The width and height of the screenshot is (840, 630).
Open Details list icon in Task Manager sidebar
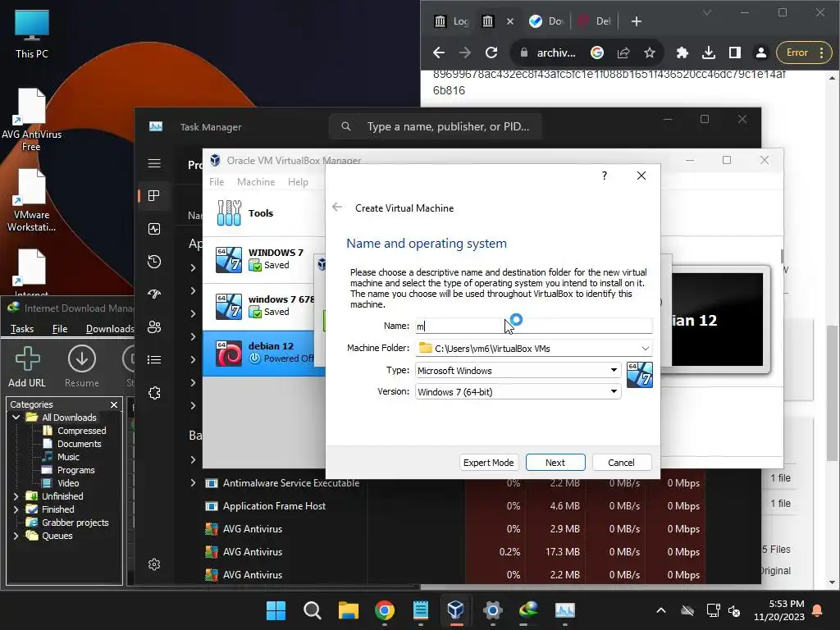154,359
